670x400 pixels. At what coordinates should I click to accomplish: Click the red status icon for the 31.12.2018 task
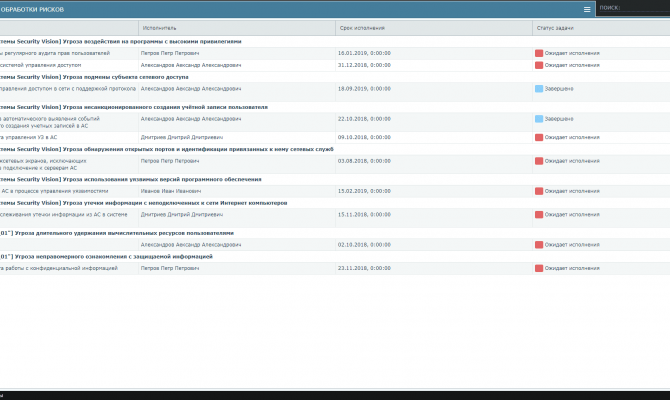point(539,65)
